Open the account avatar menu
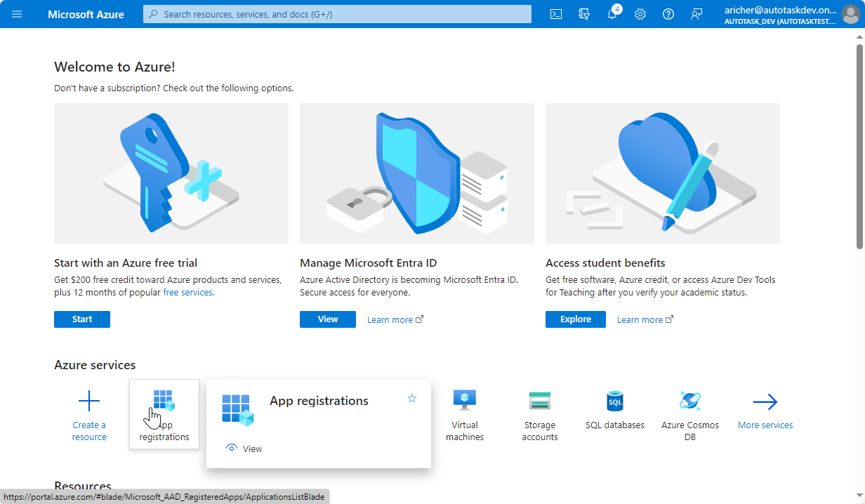This screenshot has width=865, height=504. point(849,14)
